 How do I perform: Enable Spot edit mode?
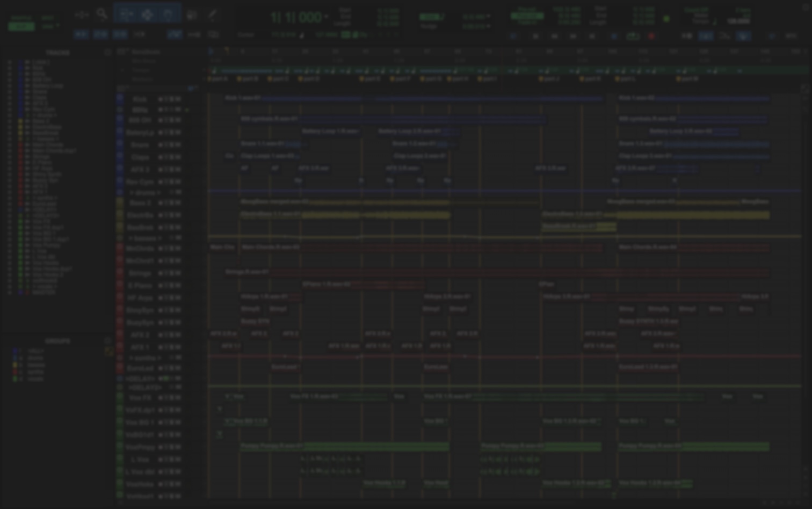(47, 17)
